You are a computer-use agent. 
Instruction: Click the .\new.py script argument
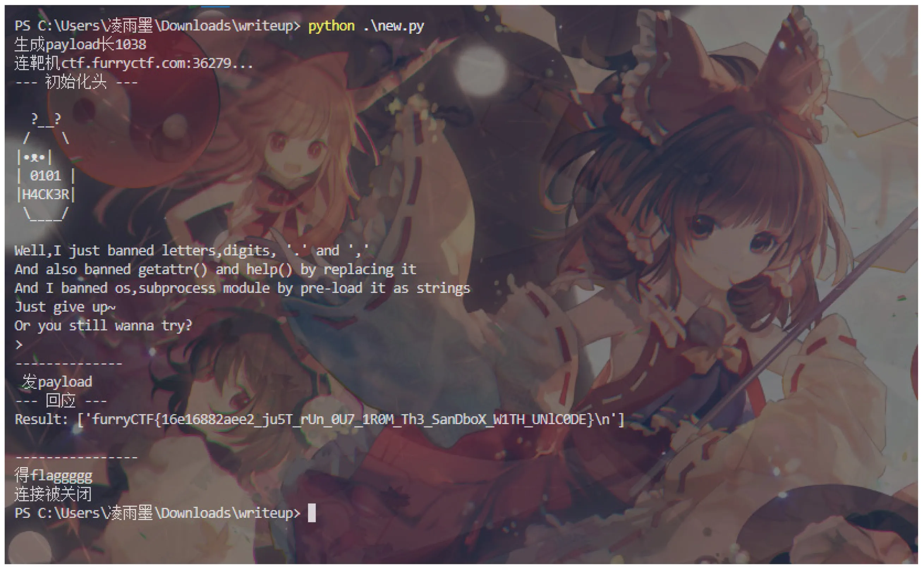(393, 26)
